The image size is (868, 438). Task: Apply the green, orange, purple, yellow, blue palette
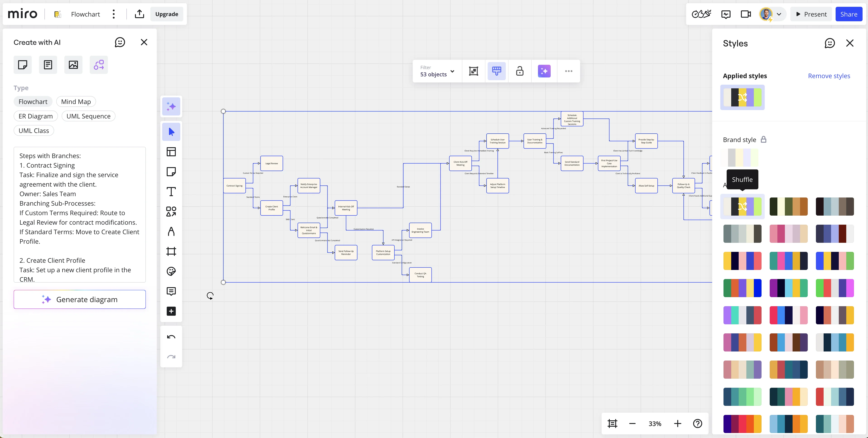742,288
